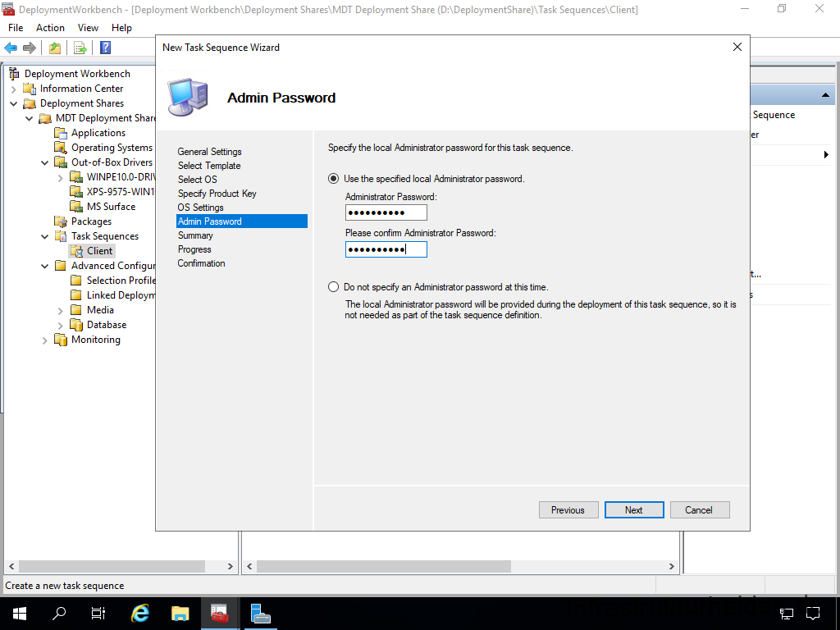Screen dimensions: 840x630
Task: Click the Applications node icon
Action: (61, 133)
